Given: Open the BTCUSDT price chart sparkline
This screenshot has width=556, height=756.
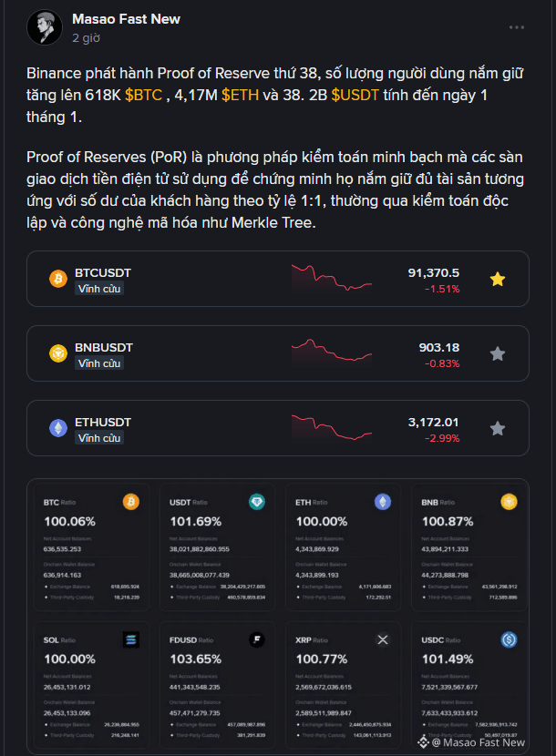Looking at the screenshot, I should pos(332,277).
